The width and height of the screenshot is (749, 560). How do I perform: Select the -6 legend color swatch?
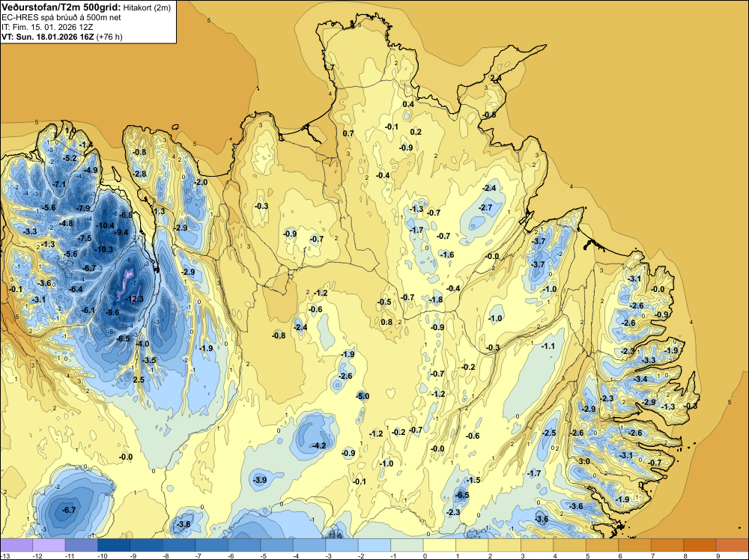click(244, 545)
